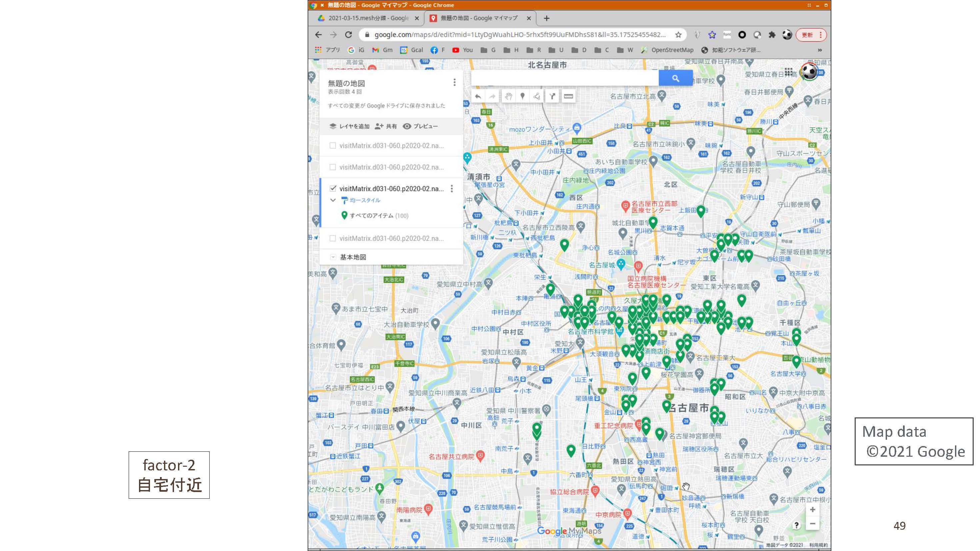The image size is (980, 551).
Task: Bookmark this page with the star
Action: pos(678,35)
